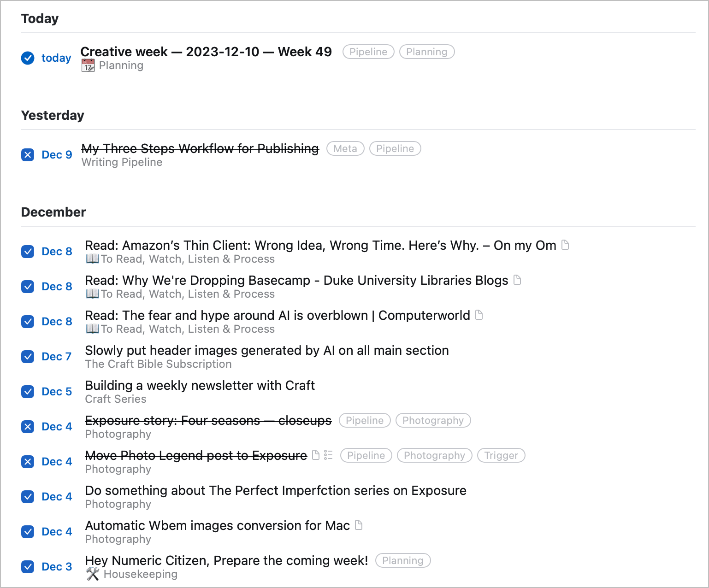Open Automatic Wbem images conversion for Mac
This screenshot has width=709, height=588.
point(218,525)
